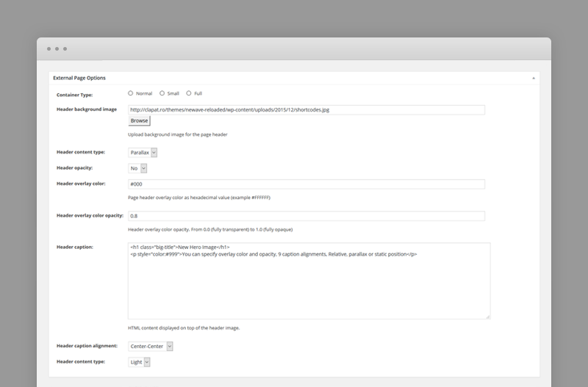Click the 'Header opacity:' label
Image resolution: width=588 pixels, height=387 pixels.
point(75,168)
